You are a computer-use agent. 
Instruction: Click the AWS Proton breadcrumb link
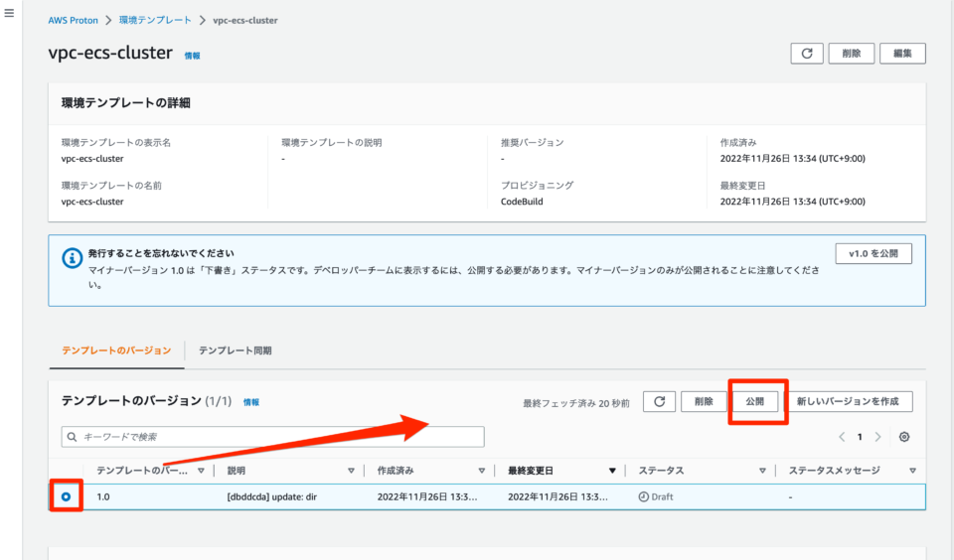[x=73, y=20]
